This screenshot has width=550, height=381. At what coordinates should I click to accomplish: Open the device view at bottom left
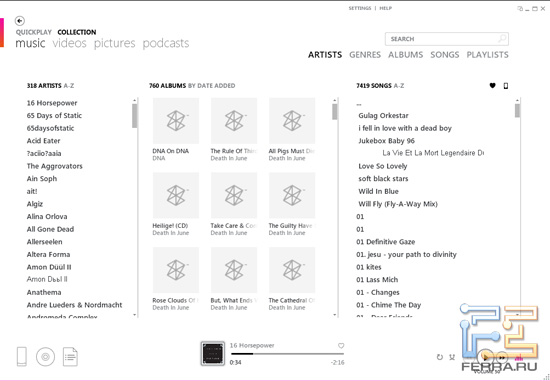pyautogui.click(x=22, y=356)
